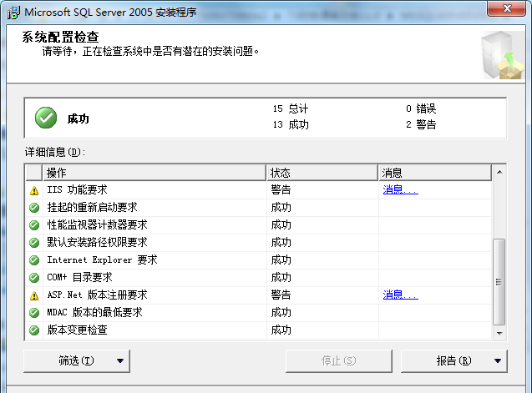Select the 版本变更检查 row text
This screenshot has height=393, width=532.
pos(77,330)
